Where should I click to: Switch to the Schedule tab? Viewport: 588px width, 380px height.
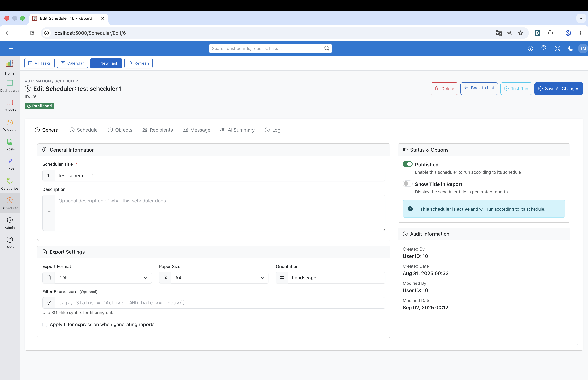[83, 130]
